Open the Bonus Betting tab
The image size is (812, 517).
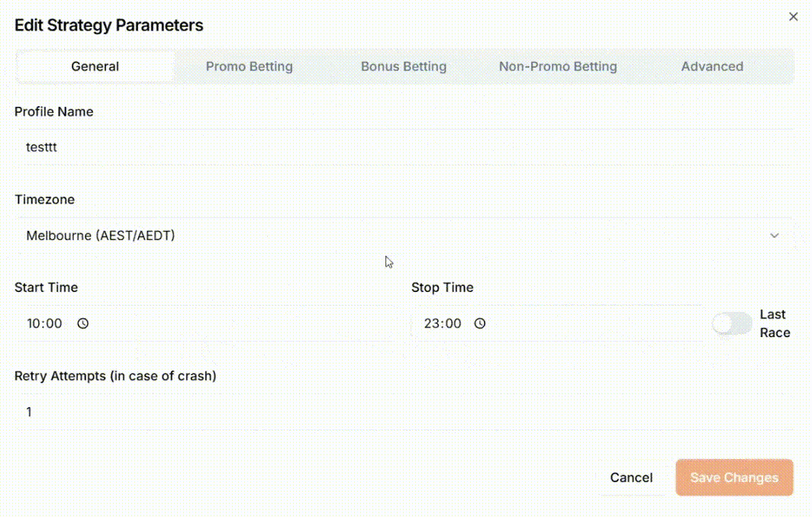(x=404, y=66)
